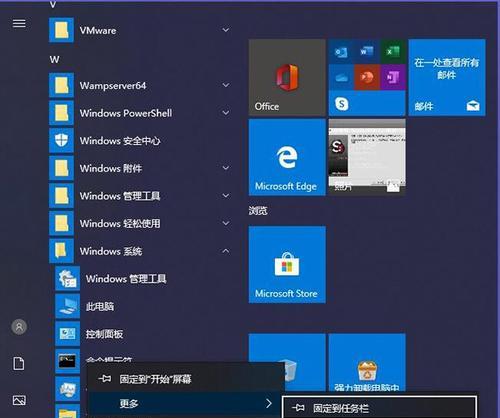This screenshot has height=418, width=500.
Task: Open the Microsoft Store tile
Action: pos(287,265)
